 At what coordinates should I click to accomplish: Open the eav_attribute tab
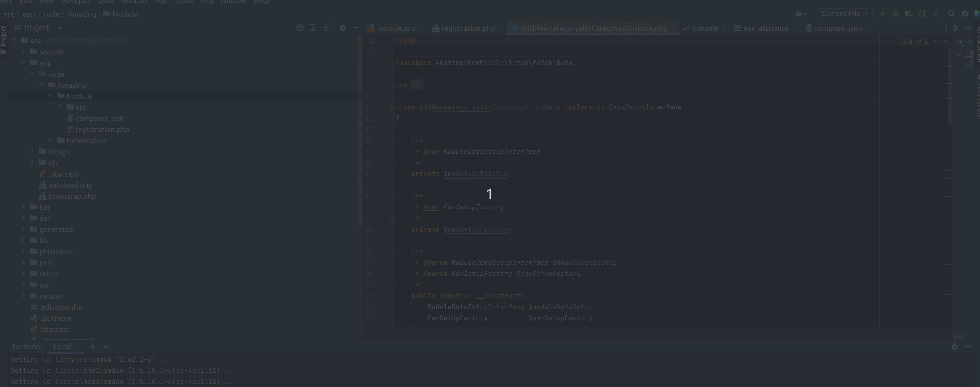point(765,28)
